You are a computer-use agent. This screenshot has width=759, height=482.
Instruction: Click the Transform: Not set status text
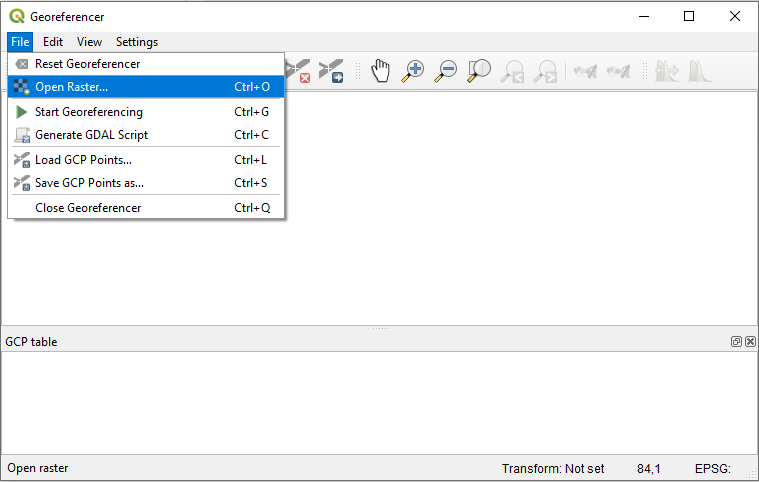[553, 468]
